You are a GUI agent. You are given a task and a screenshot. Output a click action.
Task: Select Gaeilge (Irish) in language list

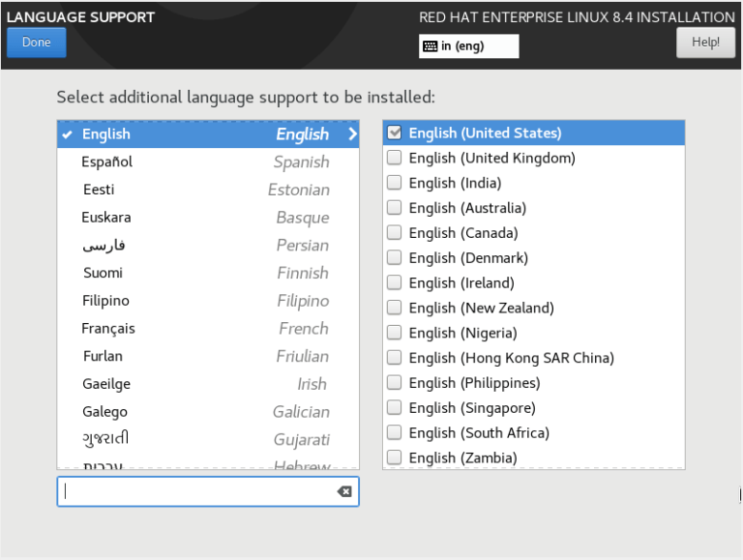click(x=208, y=384)
